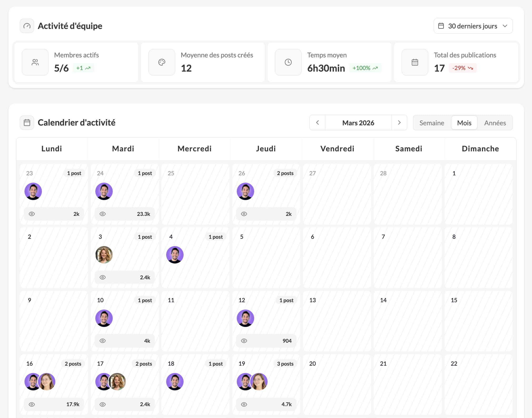Select the Mois view tab
Viewport: 532px width, 418px height.
[x=464, y=123]
